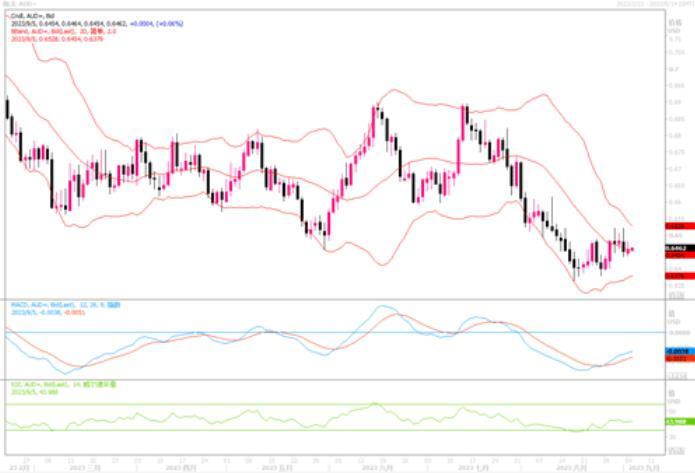
Task: Click the MACD axis auto-scale label
Action: coord(676,376)
